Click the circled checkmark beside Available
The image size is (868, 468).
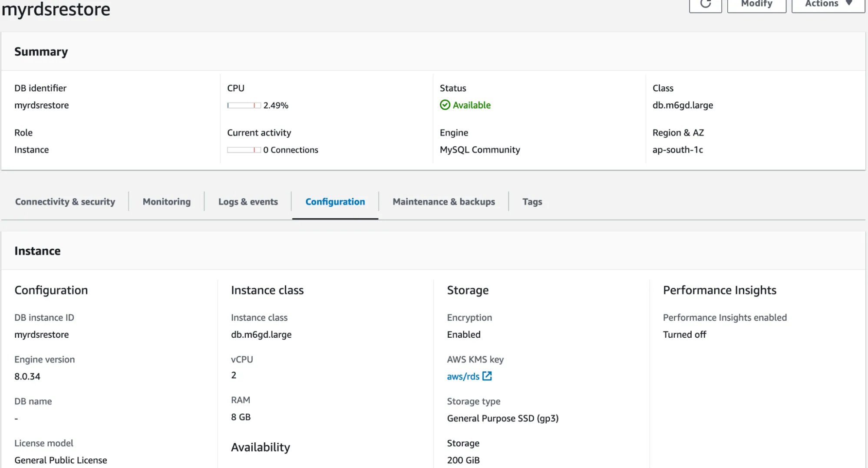[445, 105]
